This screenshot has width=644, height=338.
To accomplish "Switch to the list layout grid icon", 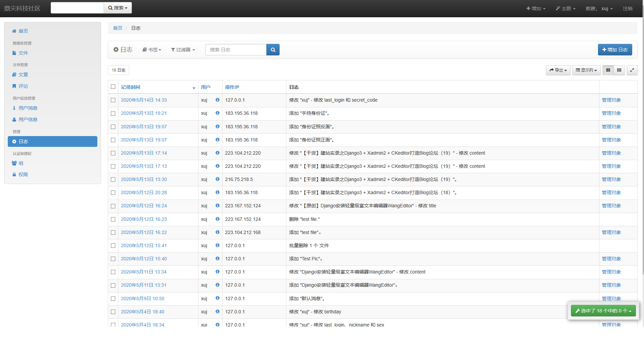I will (x=608, y=70).
